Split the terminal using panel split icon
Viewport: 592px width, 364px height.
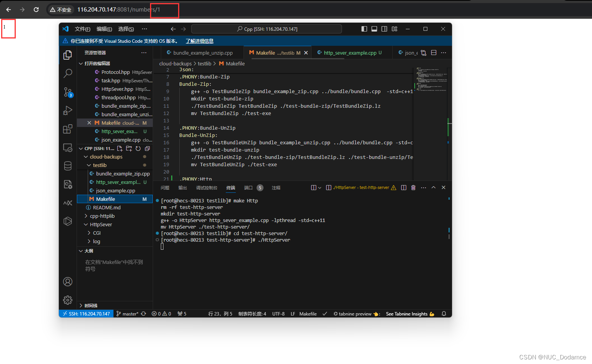(x=404, y=187)
